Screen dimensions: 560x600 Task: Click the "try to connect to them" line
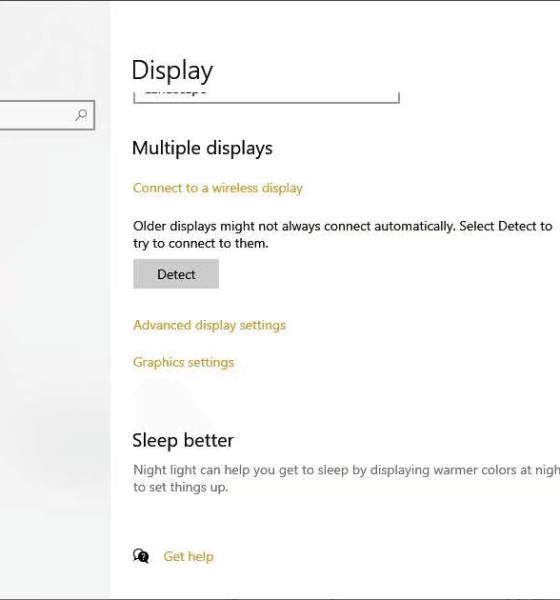(201, 243)
